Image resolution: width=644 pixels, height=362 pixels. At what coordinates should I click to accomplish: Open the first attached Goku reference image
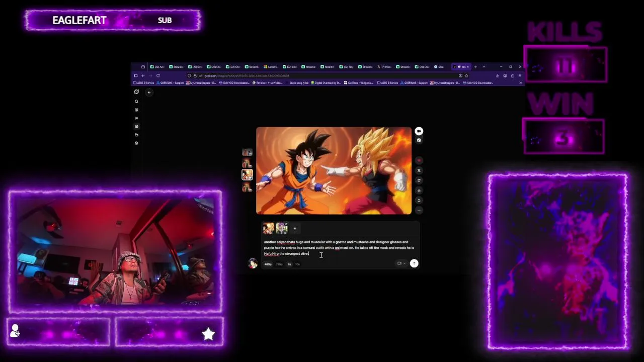269,229
